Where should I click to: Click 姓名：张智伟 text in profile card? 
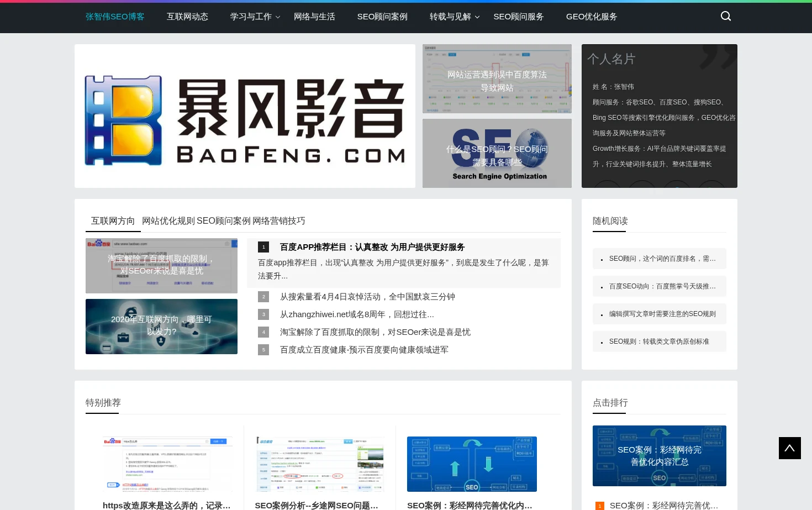(613, 87)
